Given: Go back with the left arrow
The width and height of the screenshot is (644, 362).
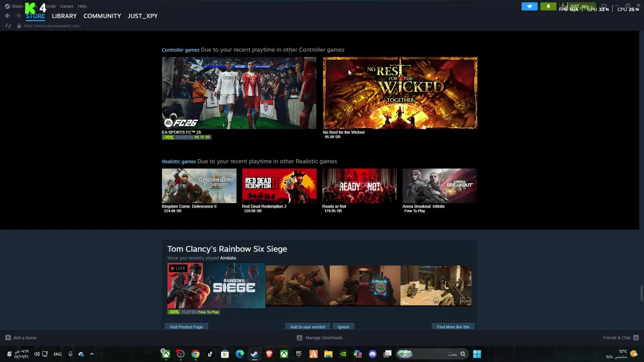Looking at the screenshot, I should click(8, 16).
